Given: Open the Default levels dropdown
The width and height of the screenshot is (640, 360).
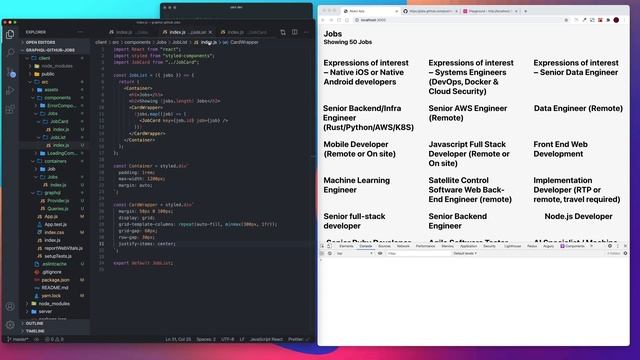Looking at the screenshot, I should pos(464,253).
